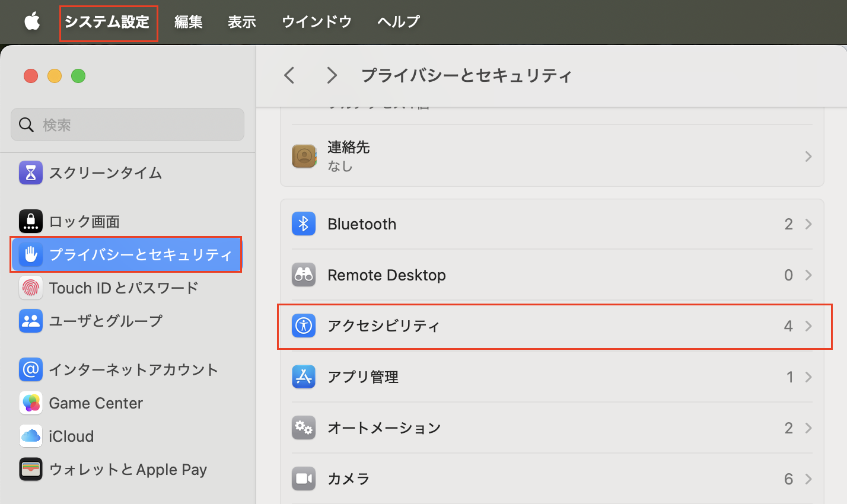The width and height of the screenshot is (847, 504).
Task: Click the red close window button
Action: click(31, 76)
